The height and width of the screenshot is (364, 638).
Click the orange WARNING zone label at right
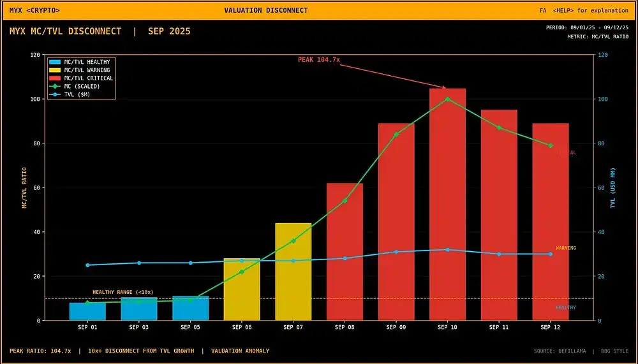[566, 248]
